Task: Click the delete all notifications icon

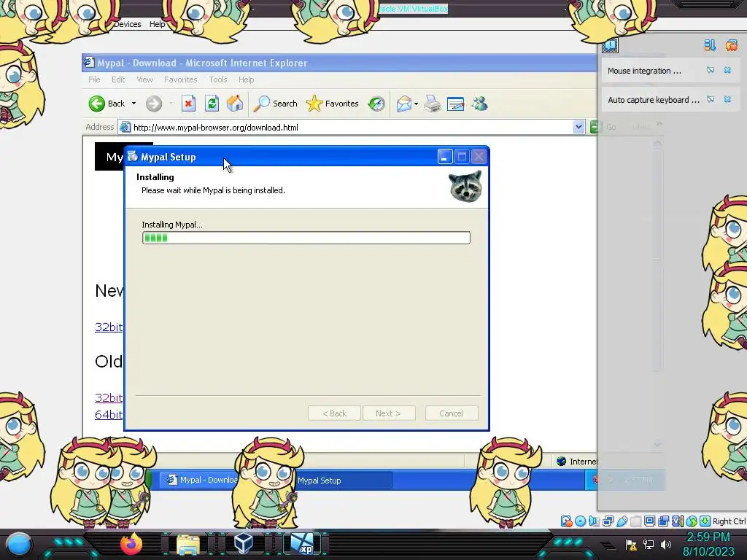Action: [x=731, y=45]
